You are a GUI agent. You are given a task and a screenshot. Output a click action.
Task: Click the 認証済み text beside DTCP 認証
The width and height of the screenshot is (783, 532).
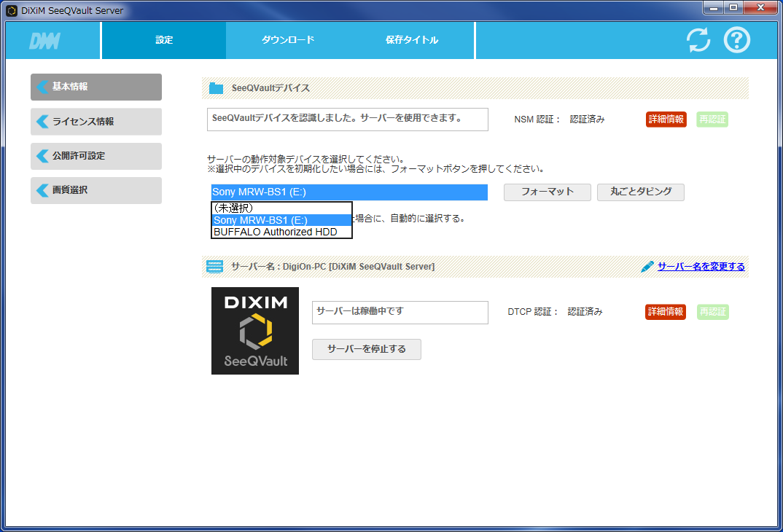pos(585,312)
